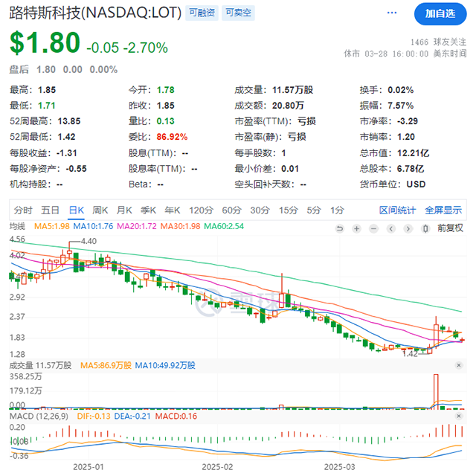
Task: Click the 52周最高 value 13.85
Action: (x=69, y=121)
